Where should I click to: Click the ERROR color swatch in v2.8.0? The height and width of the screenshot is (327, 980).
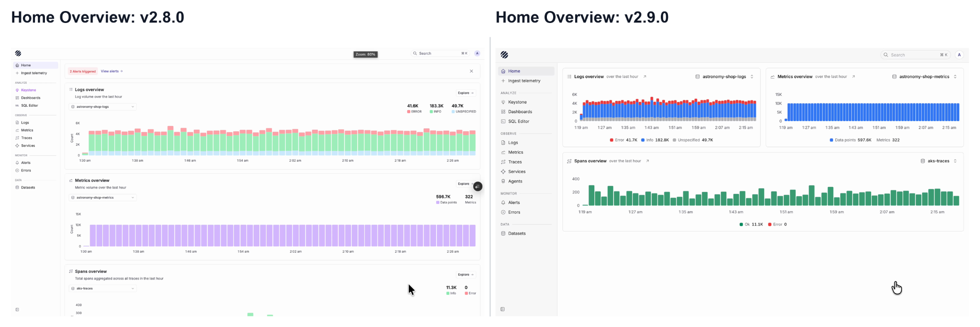click(x=409, y=112)
